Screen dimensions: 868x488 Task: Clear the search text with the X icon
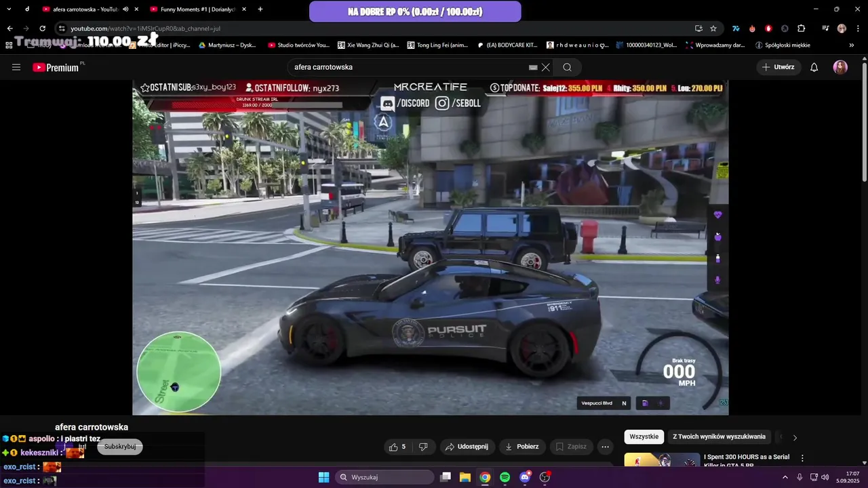tap(545, 67)
